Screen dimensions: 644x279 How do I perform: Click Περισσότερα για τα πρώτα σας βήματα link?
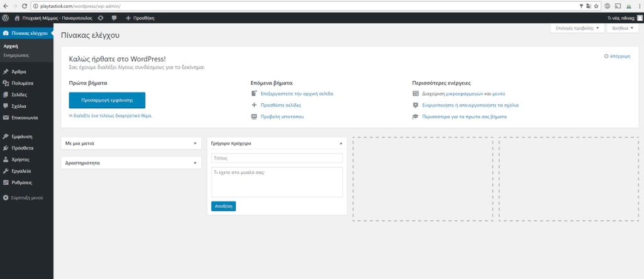pyautogui.click(x=465, y=117)
